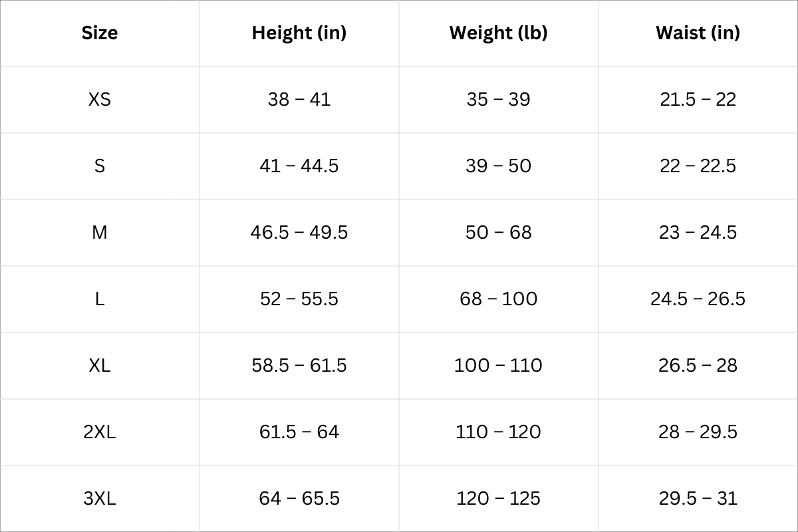Click the Height (in) column header
This screenshot has height=532, width=798.
[x=299, y=33]
